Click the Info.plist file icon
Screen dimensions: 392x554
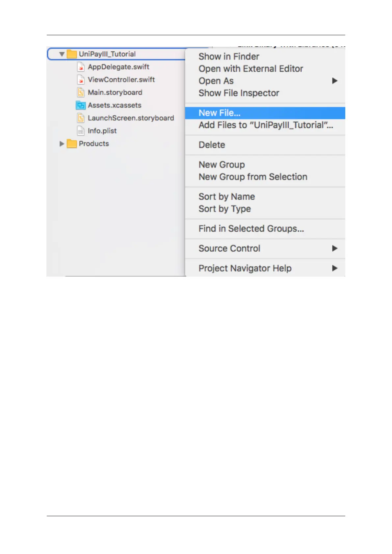[81, 131]
